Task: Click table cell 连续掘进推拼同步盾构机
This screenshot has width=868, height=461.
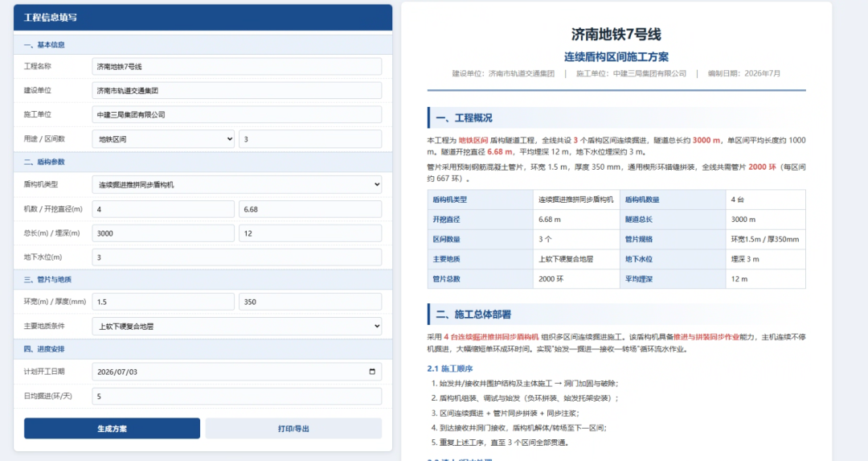Action: click(x=575, y=200)
